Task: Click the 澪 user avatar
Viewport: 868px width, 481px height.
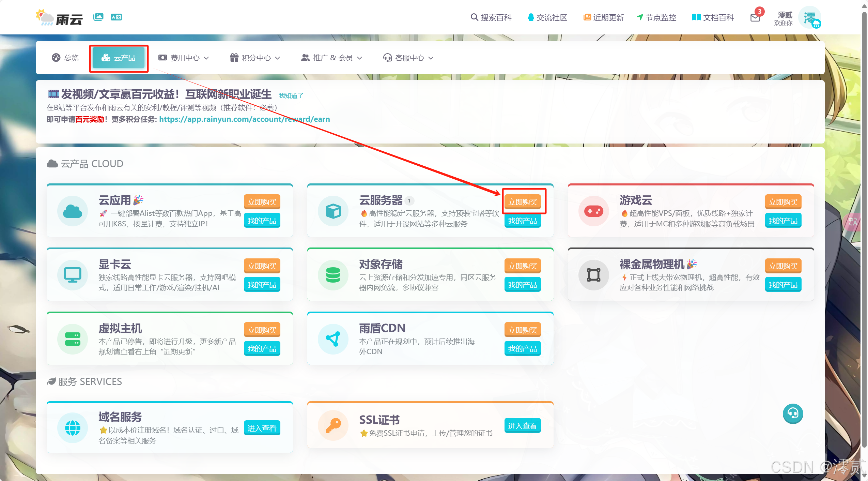Action: [810, 17]
